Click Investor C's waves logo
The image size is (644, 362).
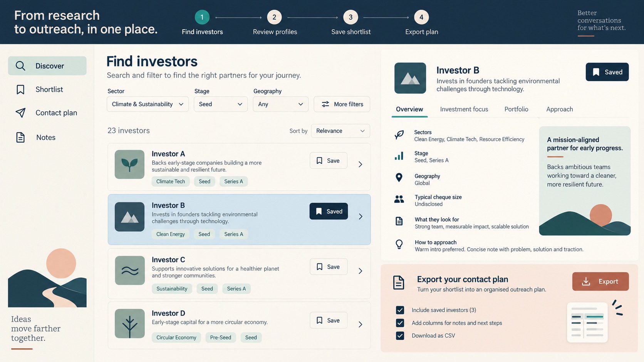(130, 270)
